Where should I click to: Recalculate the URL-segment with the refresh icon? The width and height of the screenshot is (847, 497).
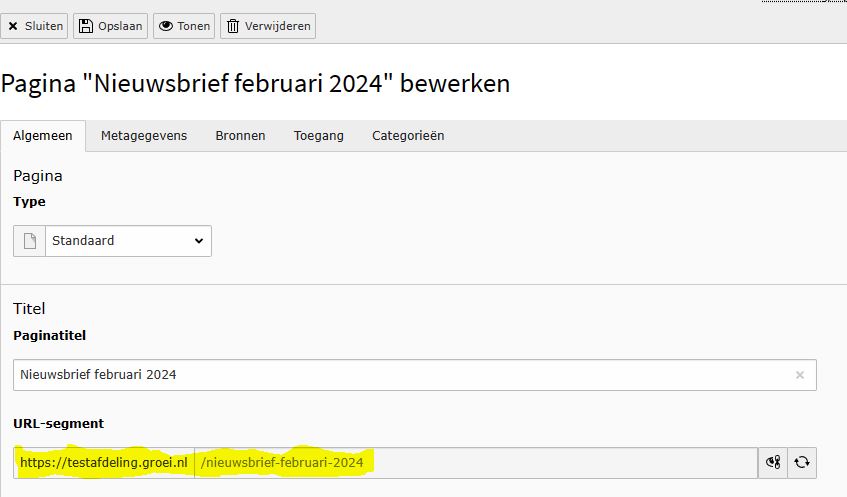coord(802,462)
